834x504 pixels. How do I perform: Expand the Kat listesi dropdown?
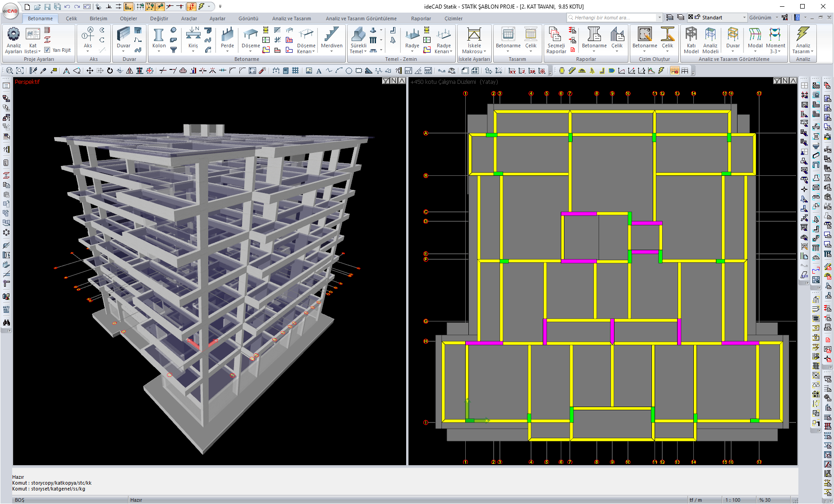[x=32, y=51]
